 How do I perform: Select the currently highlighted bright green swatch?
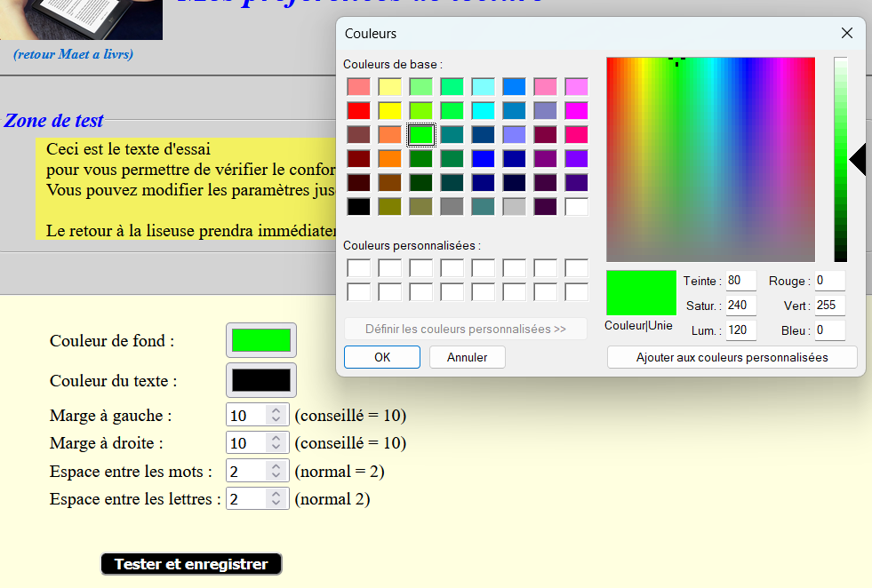(421, 135)
